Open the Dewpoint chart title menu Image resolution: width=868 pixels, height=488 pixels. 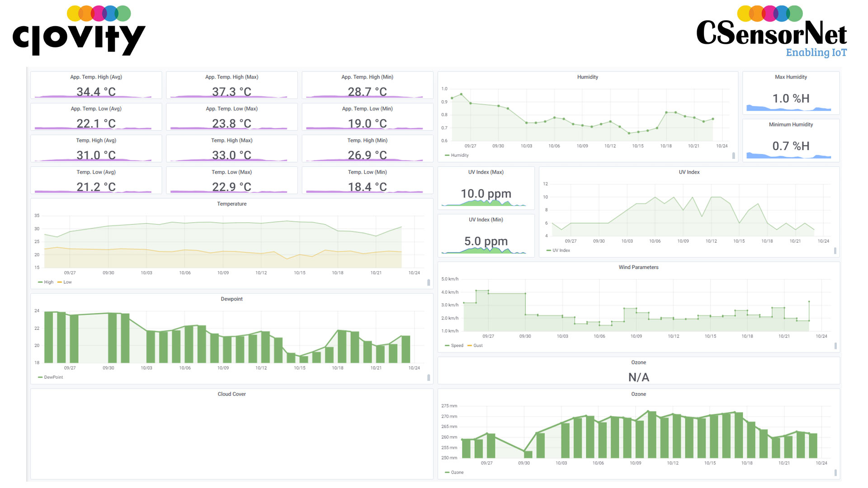(231, 299)
